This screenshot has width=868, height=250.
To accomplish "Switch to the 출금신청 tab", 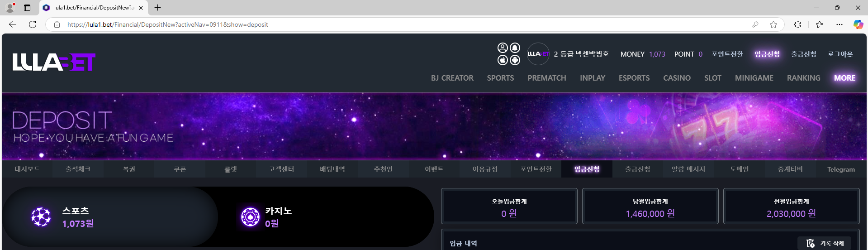I will 638,169.
